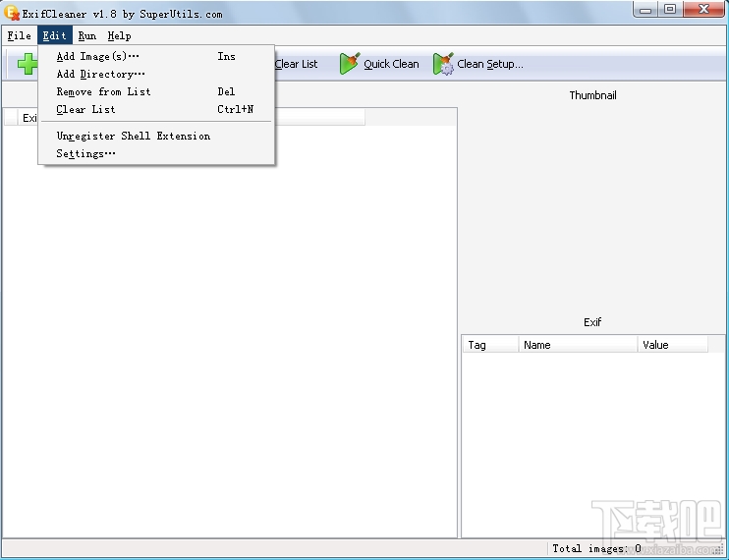
Task: Close the open Edit menu
Action: pyautogui.click(x=54, y=35)
